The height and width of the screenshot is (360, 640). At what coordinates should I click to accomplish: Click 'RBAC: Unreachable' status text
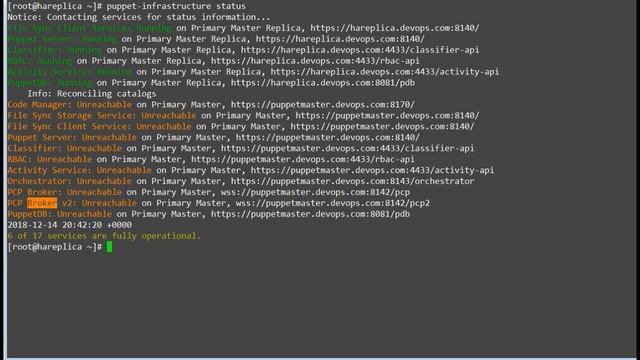[x=49, y=159]
